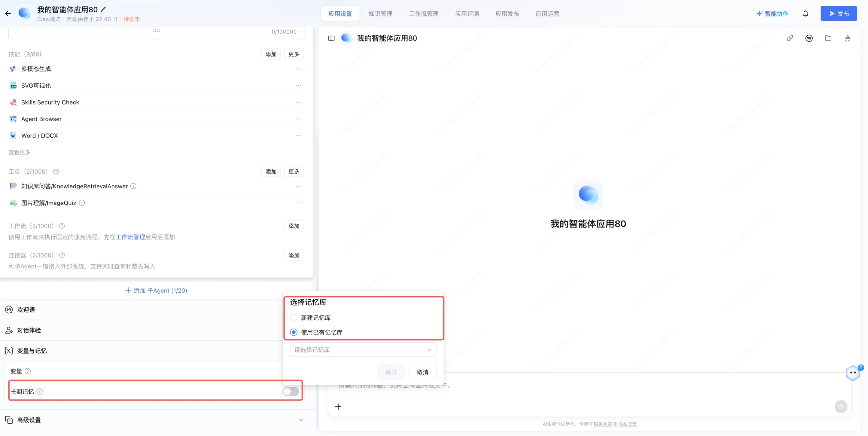
Task: Open the VS compare icon
Action: point(809,38)
